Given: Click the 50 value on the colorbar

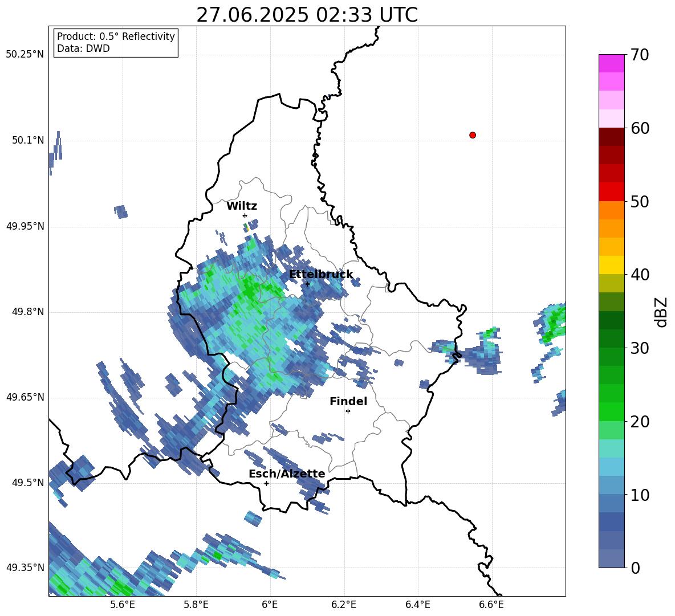Looking at the screenshot, I should [640, 202].
